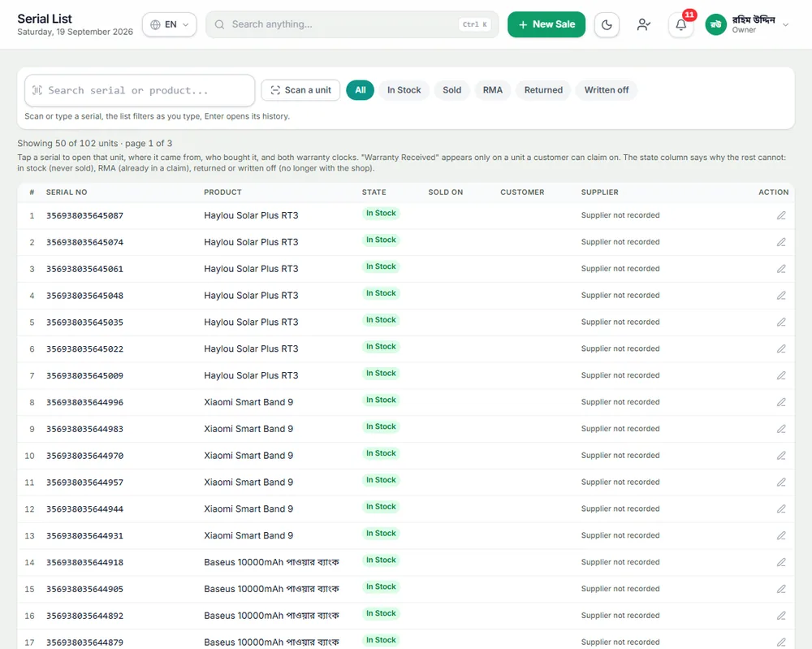Screen dimensions: 812x649
Task: Click serial 356938035644931 in row 13
Action: pos(85,535)
